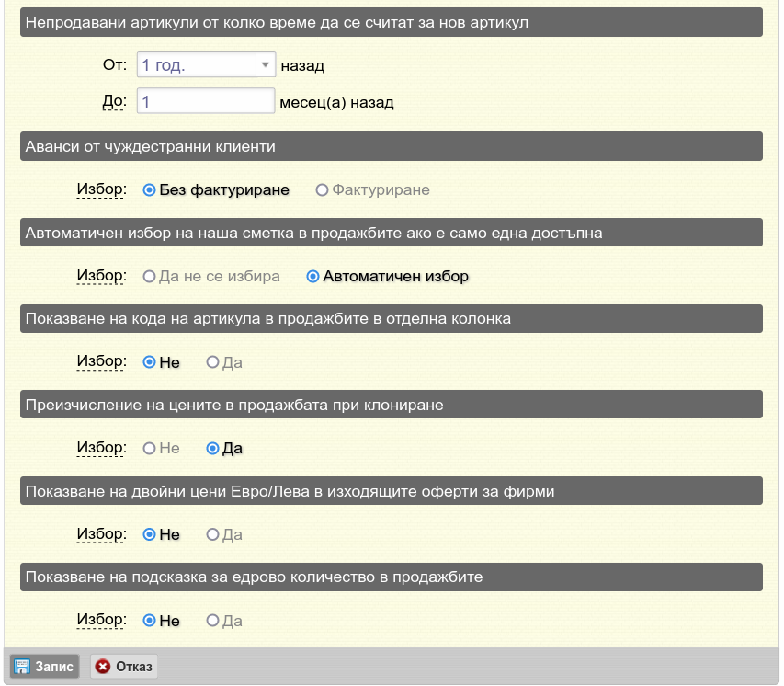Click the До label with dotted underline

(x=114, y=101)
